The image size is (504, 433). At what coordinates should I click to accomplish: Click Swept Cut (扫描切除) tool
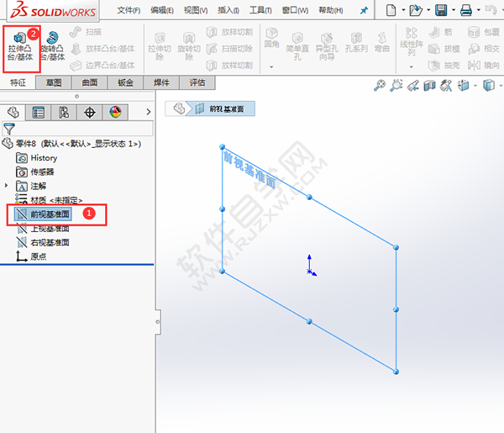229,49
